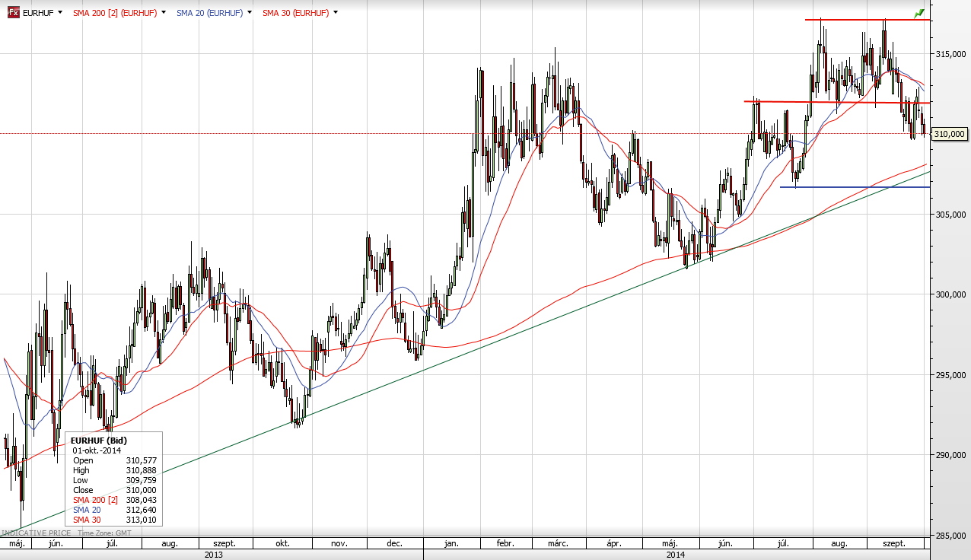Click the febr. month label
The image size is (971, 560).
coord(505,544)
